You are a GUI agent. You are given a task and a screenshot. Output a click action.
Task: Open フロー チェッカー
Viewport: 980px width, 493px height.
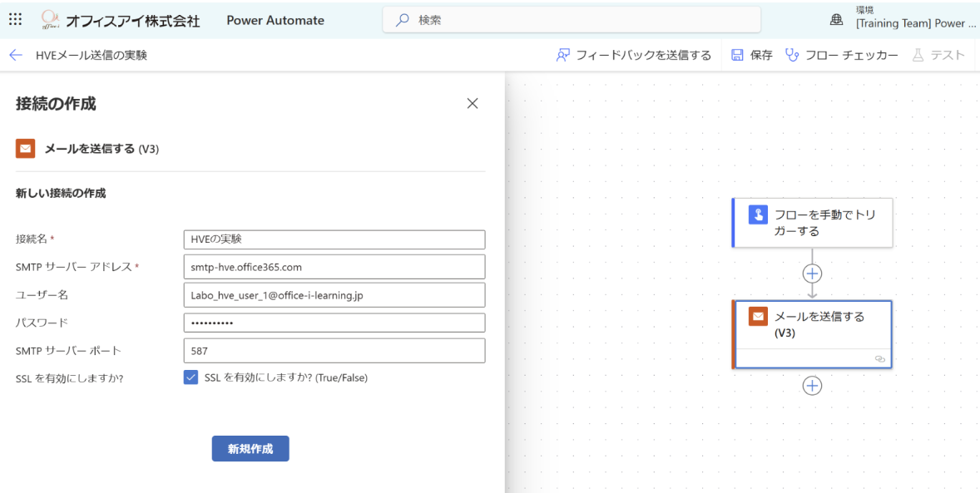(842, 55)
